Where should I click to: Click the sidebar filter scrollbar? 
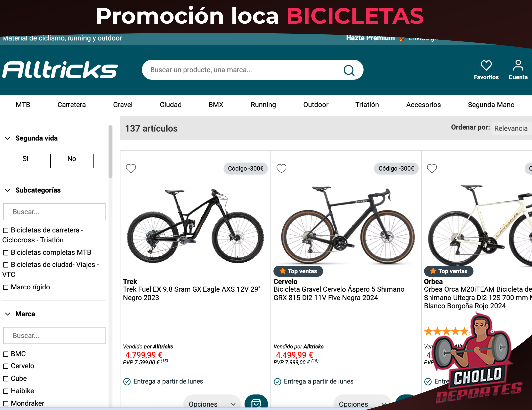click(x=110, y=152)
